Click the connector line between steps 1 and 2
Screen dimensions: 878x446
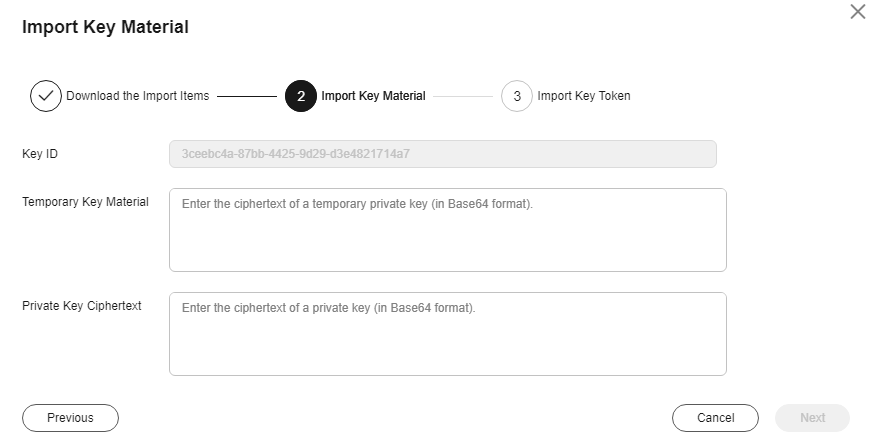click(247, 96)
